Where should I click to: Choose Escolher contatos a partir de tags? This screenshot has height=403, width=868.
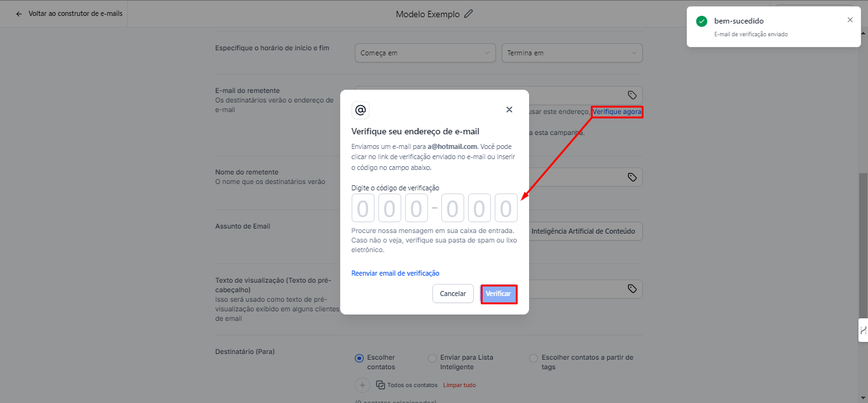click(x=534, y=358)
